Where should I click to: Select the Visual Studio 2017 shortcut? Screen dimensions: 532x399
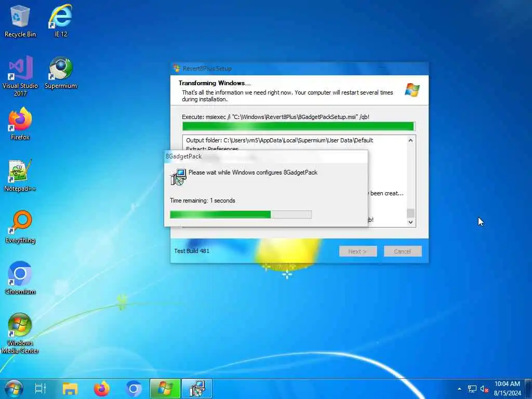point(20,76)
